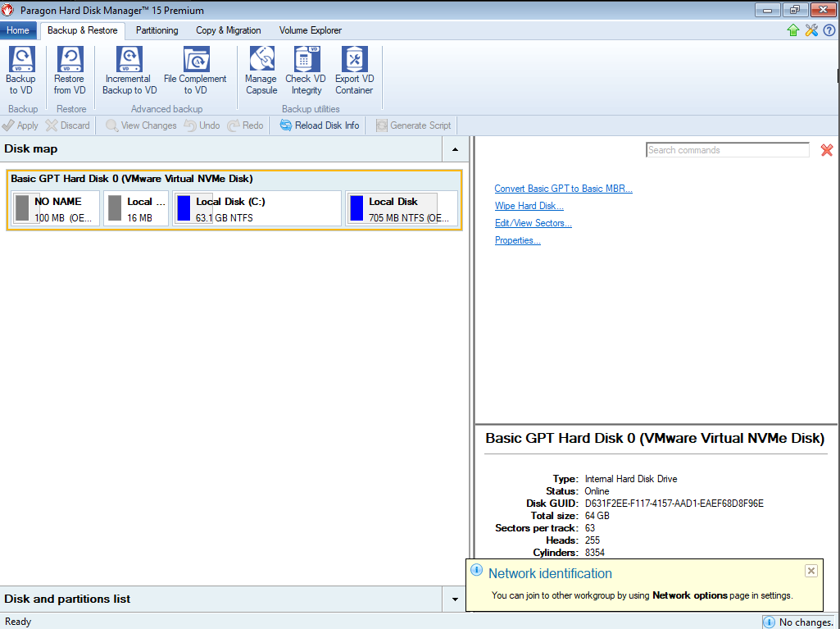The image size is (840, 629).
Task: Close the Network identification notification
Action: [811, 571]
